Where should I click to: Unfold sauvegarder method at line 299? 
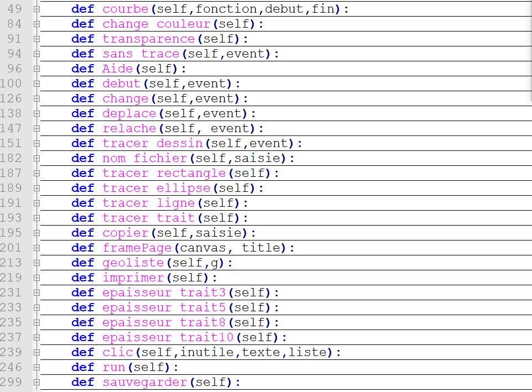point(36,383)
